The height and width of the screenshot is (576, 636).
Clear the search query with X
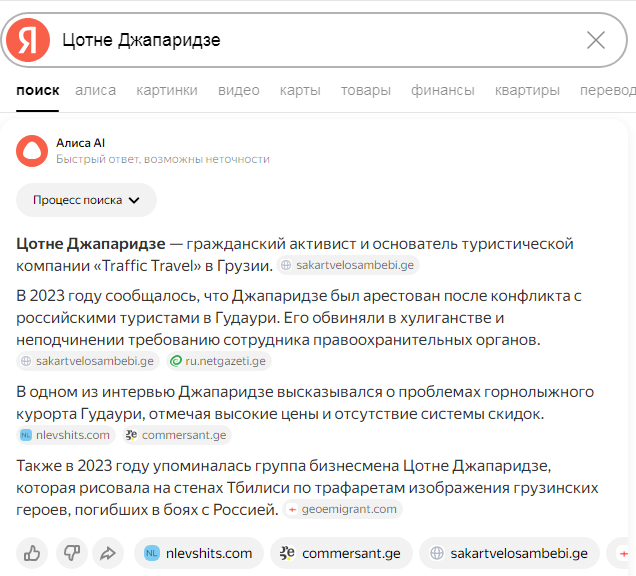[x=596, y=40]
